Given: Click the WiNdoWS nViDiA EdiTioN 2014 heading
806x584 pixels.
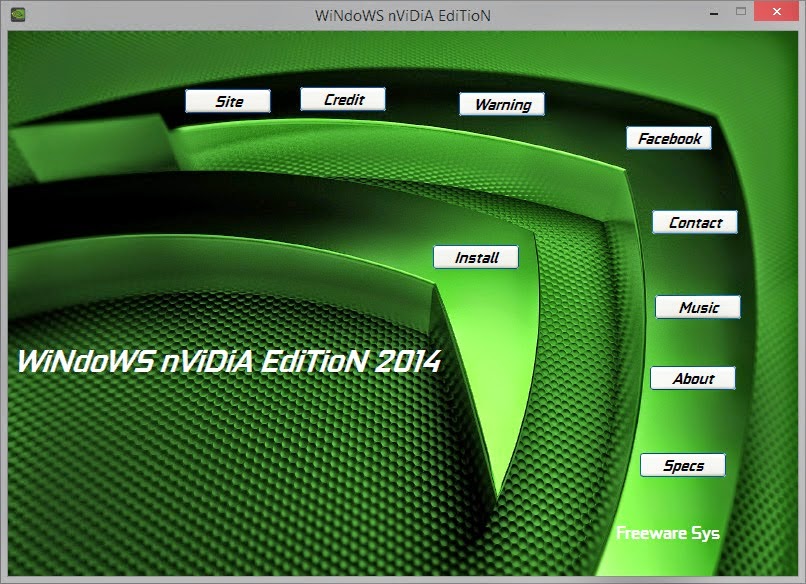Looking at the screenshot, I should [229, 361].
